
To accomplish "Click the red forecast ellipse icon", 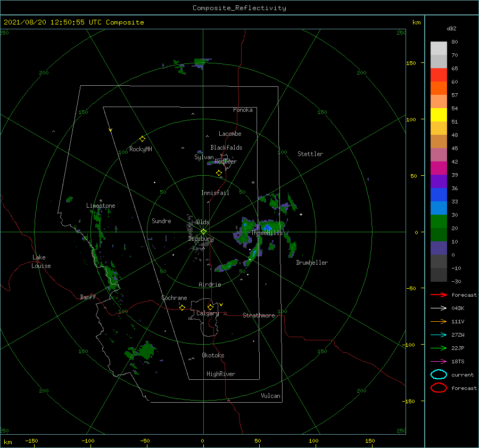I will pos(439,388).
